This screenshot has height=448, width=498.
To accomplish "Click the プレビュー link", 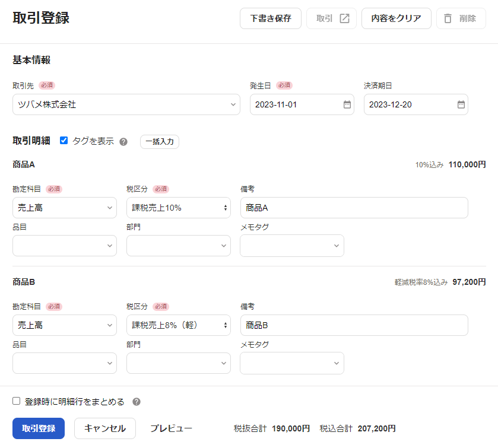I will 171,428.
